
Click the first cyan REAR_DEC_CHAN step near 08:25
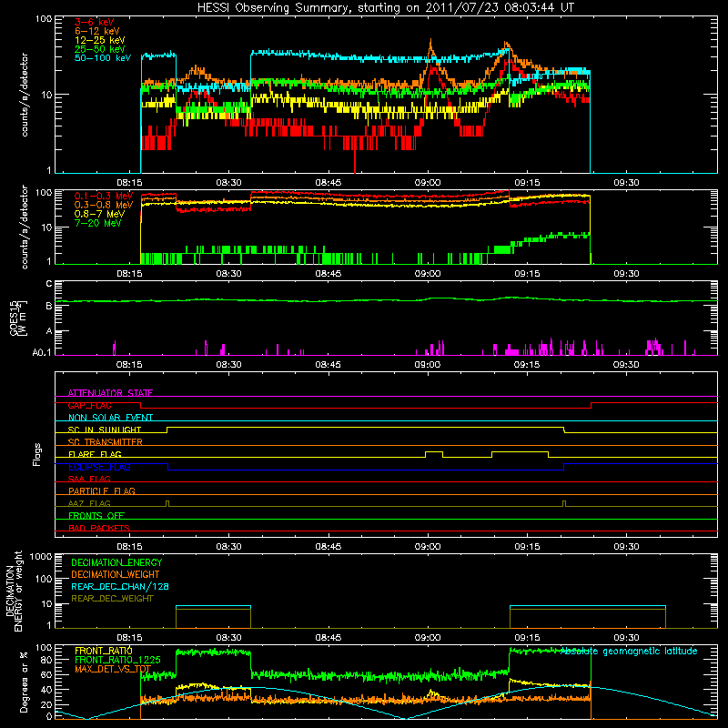click(214, 606)
